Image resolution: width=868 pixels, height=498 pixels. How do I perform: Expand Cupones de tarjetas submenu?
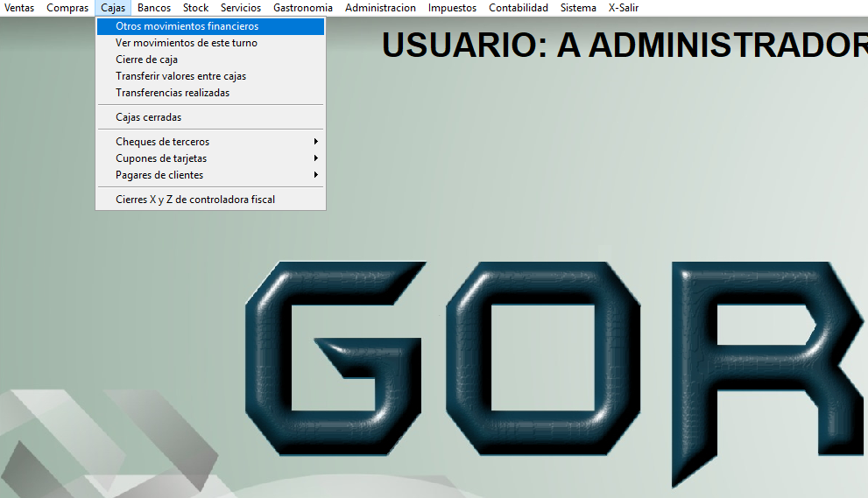(x=210, y=158)
